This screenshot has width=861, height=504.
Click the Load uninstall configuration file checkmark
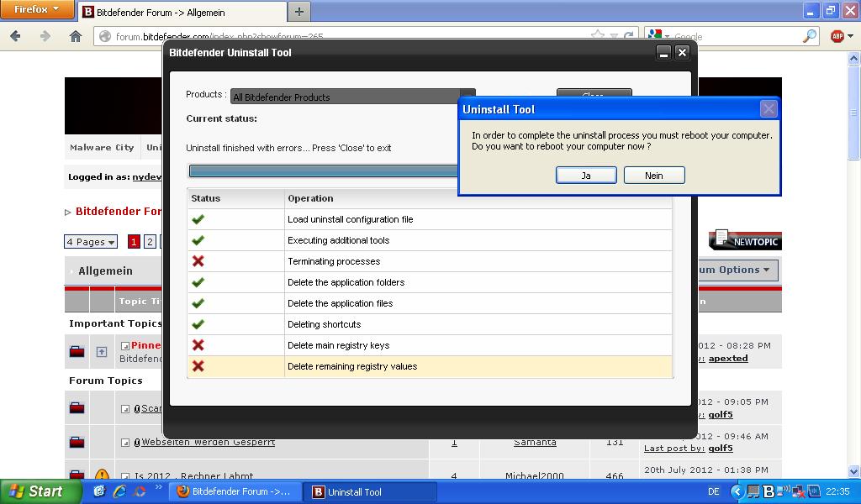point(198,219)
